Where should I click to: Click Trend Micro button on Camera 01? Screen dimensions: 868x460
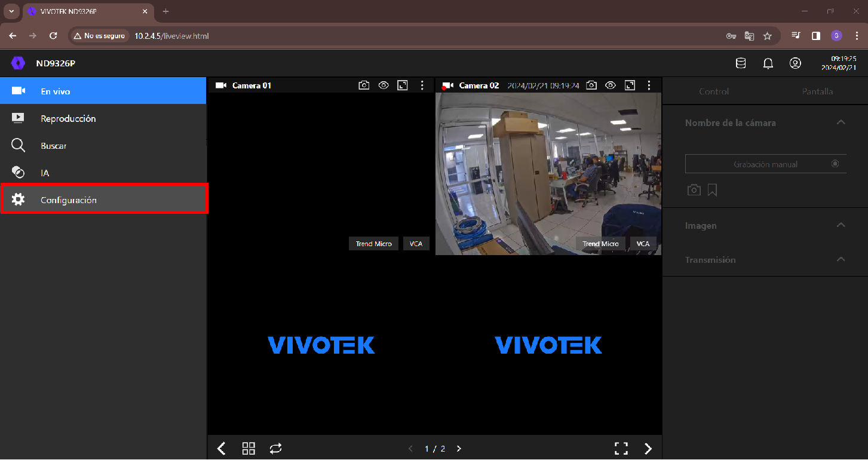[x=374, y=244]
